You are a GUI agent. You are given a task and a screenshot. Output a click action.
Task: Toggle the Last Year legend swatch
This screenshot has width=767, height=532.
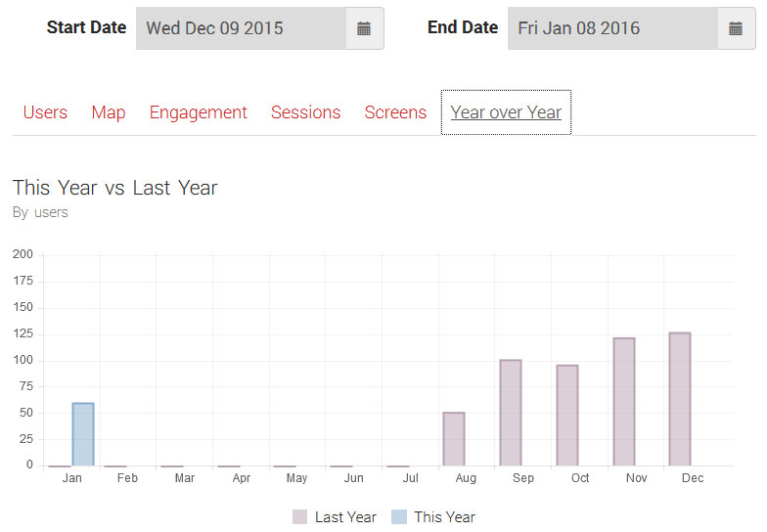click(x=299, y=516)
